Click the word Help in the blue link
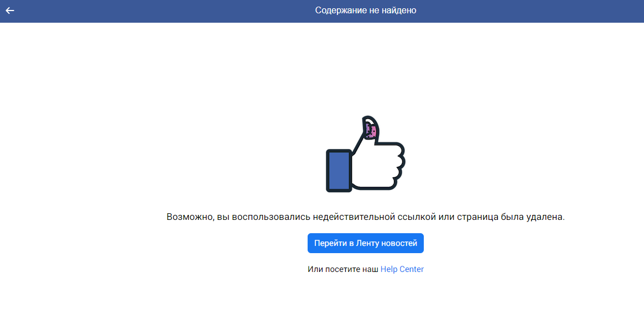Screen dimensions: 644x334 [389, 269]
